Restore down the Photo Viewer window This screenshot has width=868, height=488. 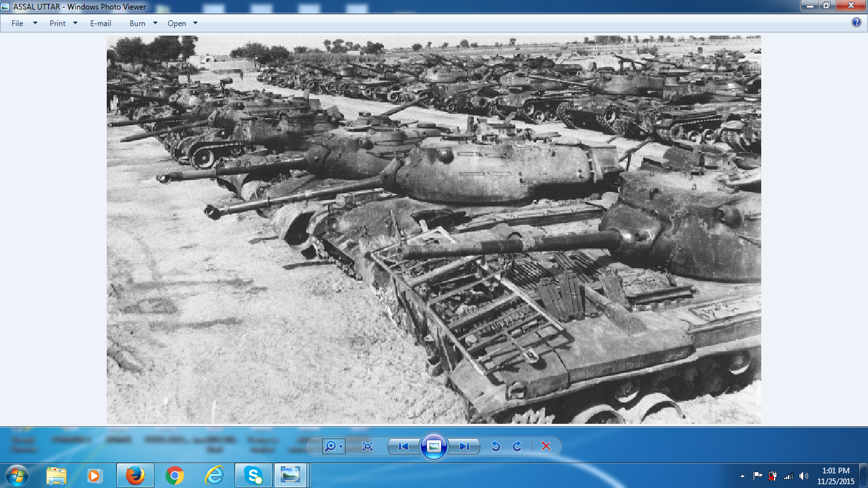pyautogui.click(x=826, y=6)
